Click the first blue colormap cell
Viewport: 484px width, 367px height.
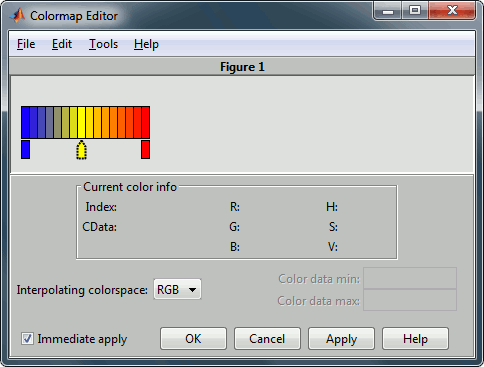(25, 122)
